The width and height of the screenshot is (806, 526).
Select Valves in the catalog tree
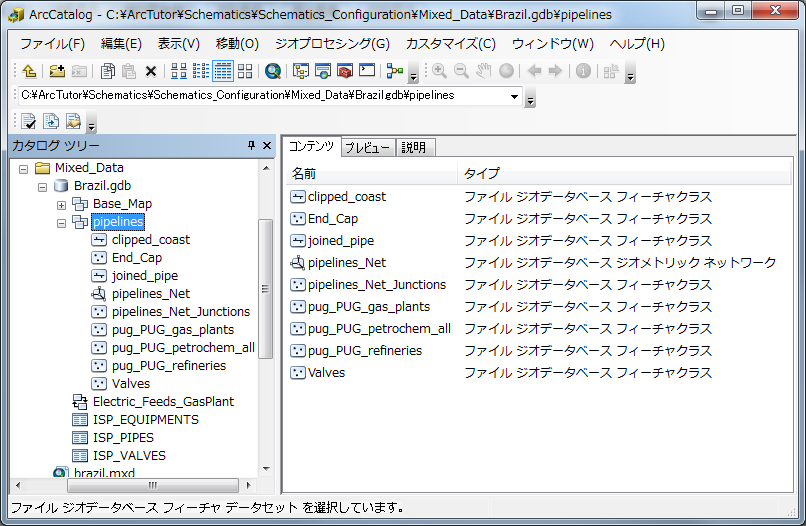click(131, 384)
